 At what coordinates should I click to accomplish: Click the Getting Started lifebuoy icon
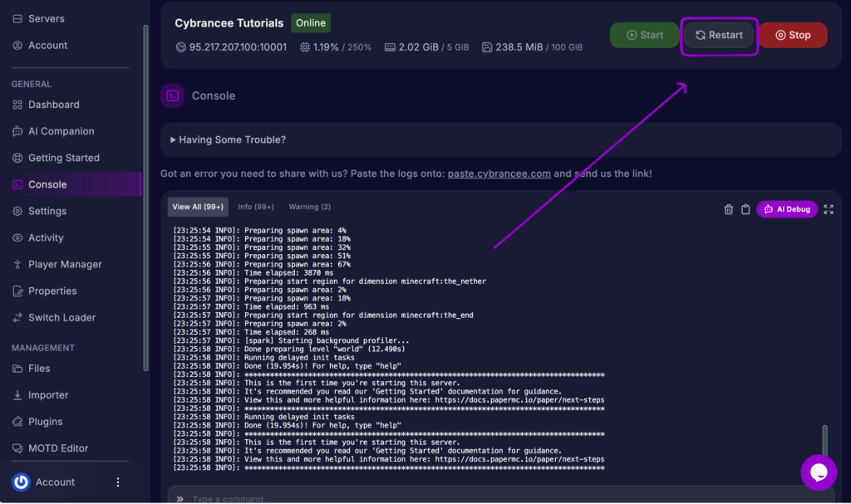tap(17, 157)
